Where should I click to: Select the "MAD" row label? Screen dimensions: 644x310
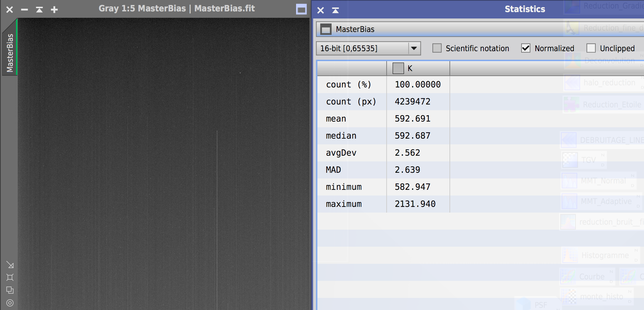tap(333, 170)
